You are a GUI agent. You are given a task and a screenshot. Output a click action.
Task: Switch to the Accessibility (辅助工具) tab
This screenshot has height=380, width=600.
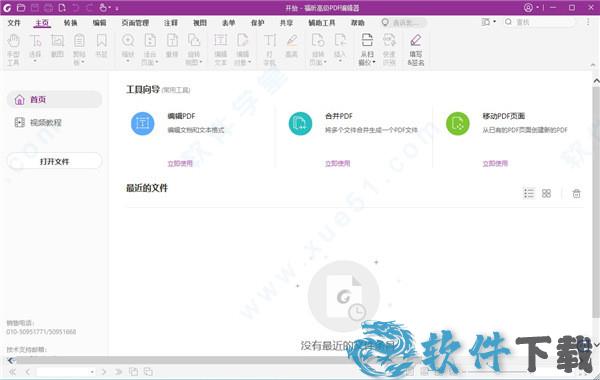322,23
